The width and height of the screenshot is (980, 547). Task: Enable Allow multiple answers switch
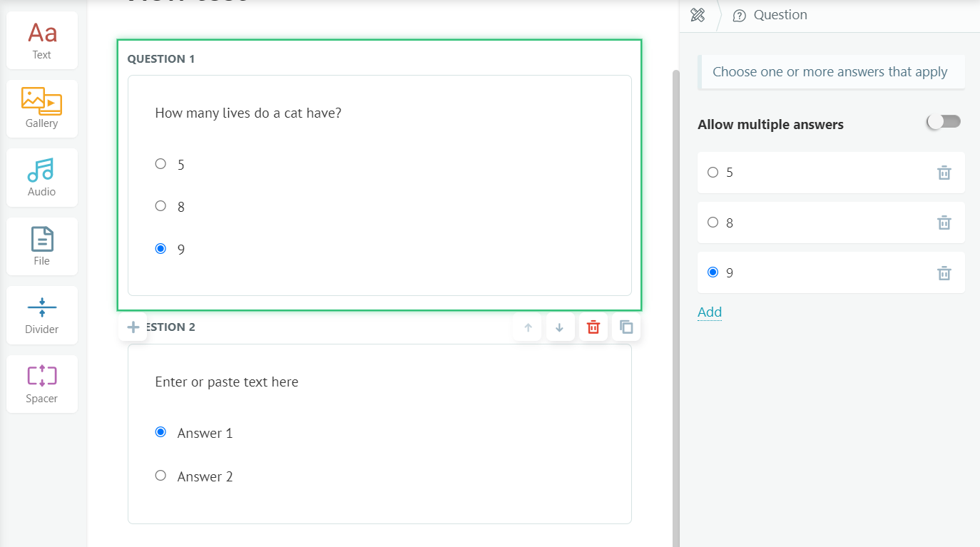tap(944, 122)
